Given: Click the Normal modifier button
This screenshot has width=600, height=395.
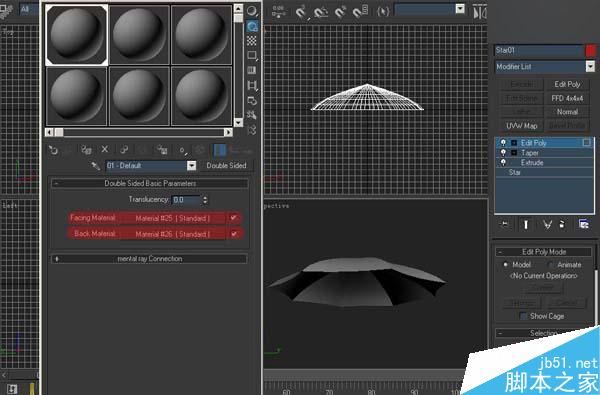Looking at the screenshot, I should tap(567, 112).
